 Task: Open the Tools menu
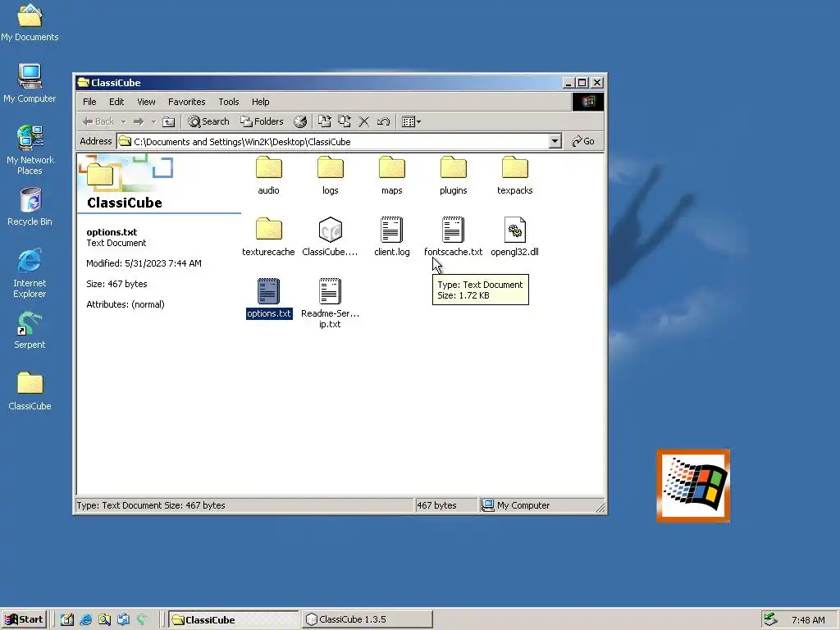tap(229, 102)
